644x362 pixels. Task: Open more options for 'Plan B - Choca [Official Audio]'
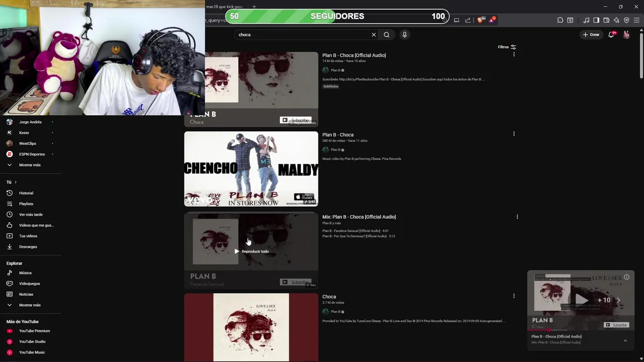pyautogui.click(x=514, y=54)
